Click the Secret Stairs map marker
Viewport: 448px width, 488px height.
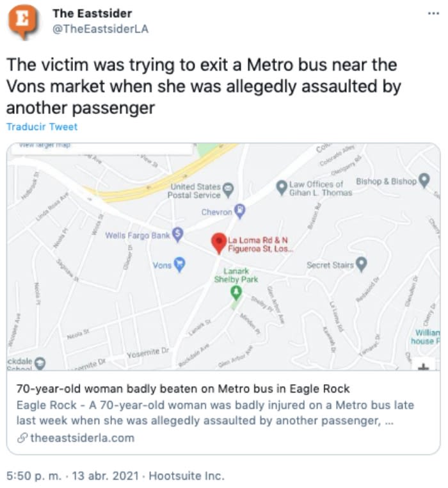[x=361, y=263]
